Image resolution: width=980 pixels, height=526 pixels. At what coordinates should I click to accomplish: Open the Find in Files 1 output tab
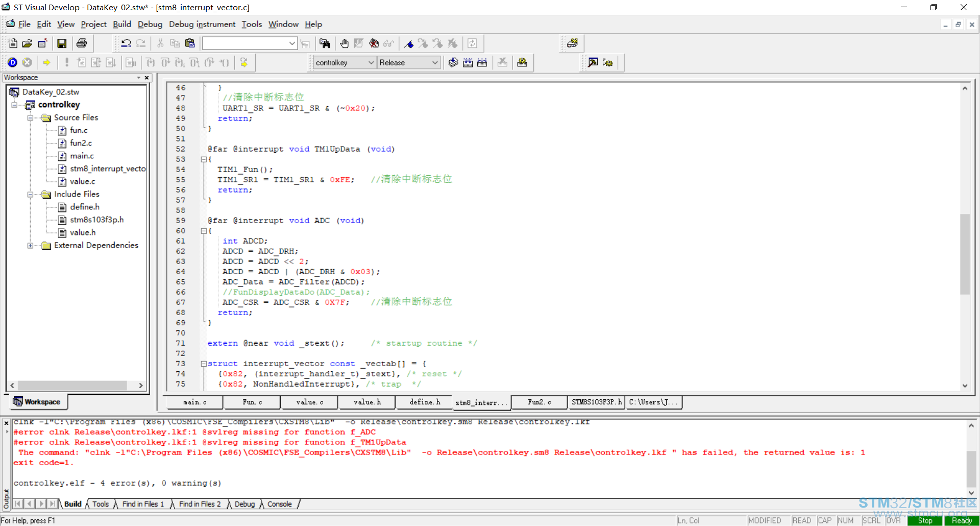(x=143, y=504)
